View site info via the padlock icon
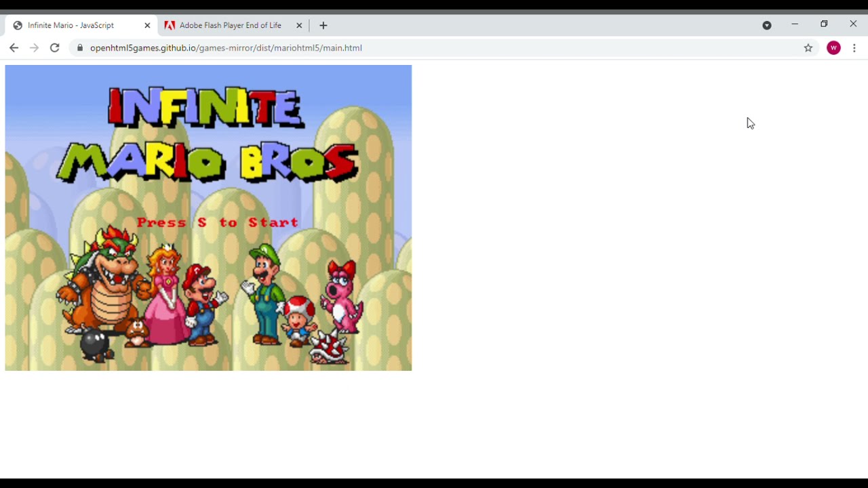The image size is (868, 488). 80,48
